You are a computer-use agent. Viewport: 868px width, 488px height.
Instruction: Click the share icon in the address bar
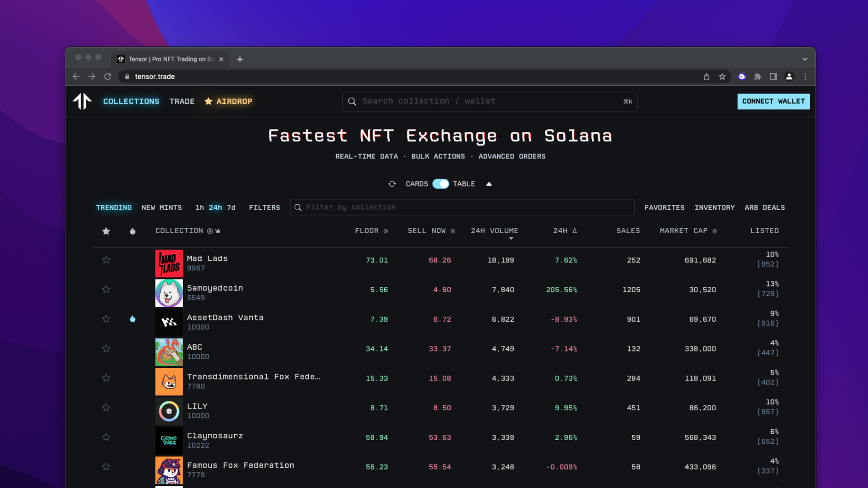pyautogui.click(x=706, y=76)
